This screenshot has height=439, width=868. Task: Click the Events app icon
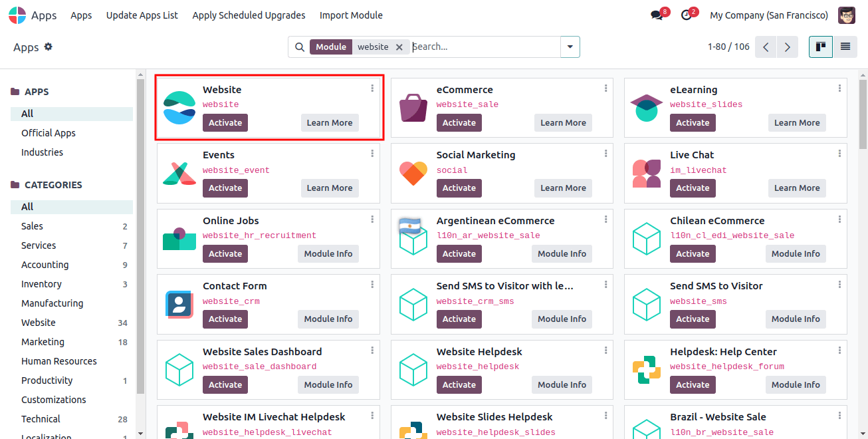pos(179,173)
